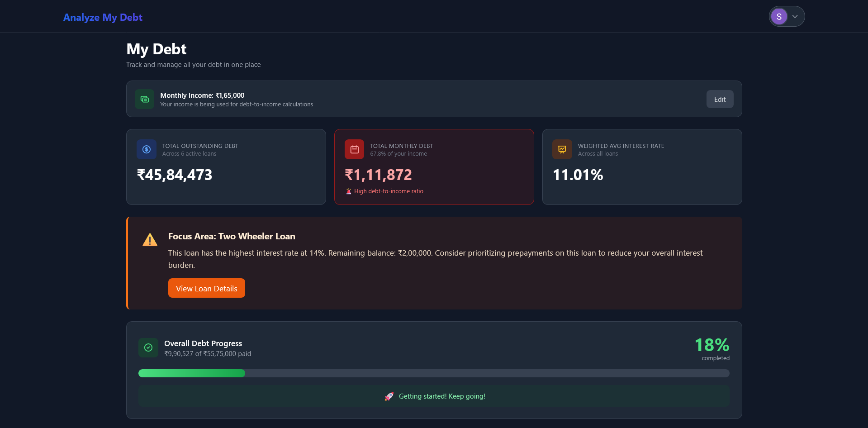Expand the Weighted Avg Interest Rate card
This screenshot has width=868, height=428.
642,166
